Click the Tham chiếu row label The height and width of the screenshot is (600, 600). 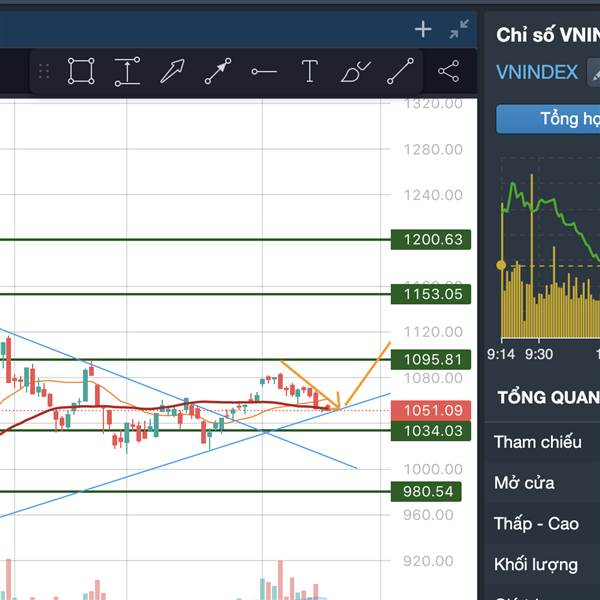click(x=538, y=442)
